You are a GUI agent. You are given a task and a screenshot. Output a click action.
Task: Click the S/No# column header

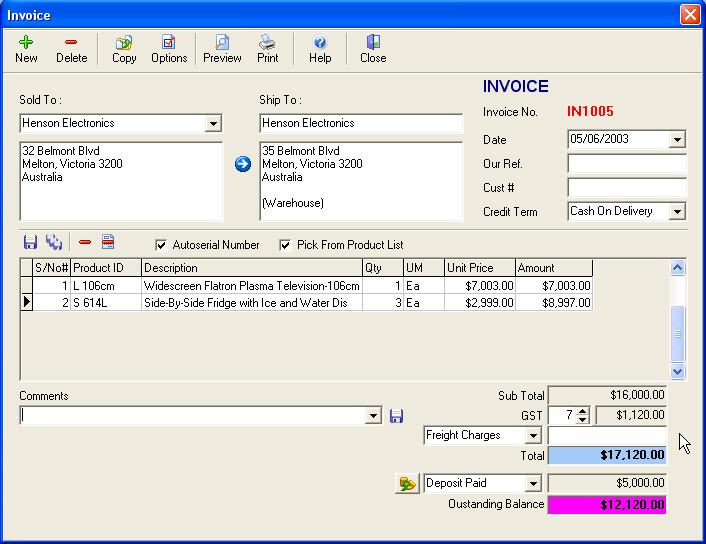[51, 268]
